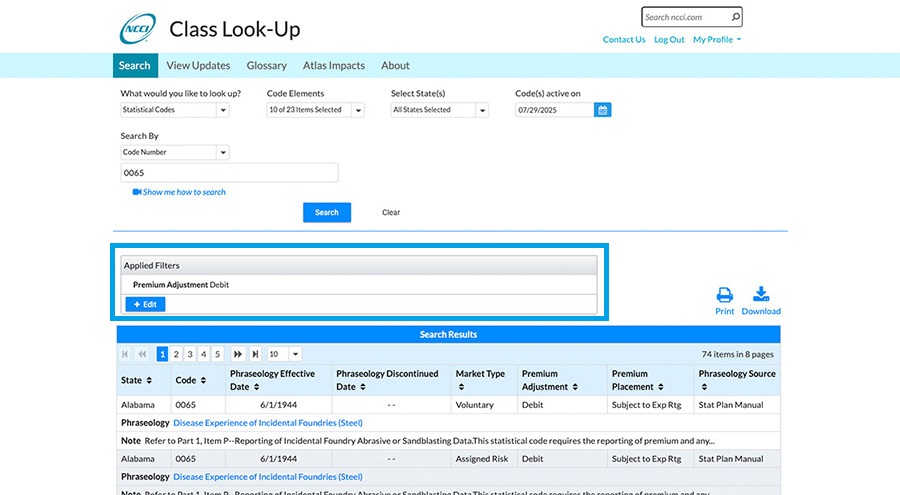Sort by the Premium Placement column
The height and width of the screenshot is (495, 900).
pyautogui.click(x=661, y=387)
